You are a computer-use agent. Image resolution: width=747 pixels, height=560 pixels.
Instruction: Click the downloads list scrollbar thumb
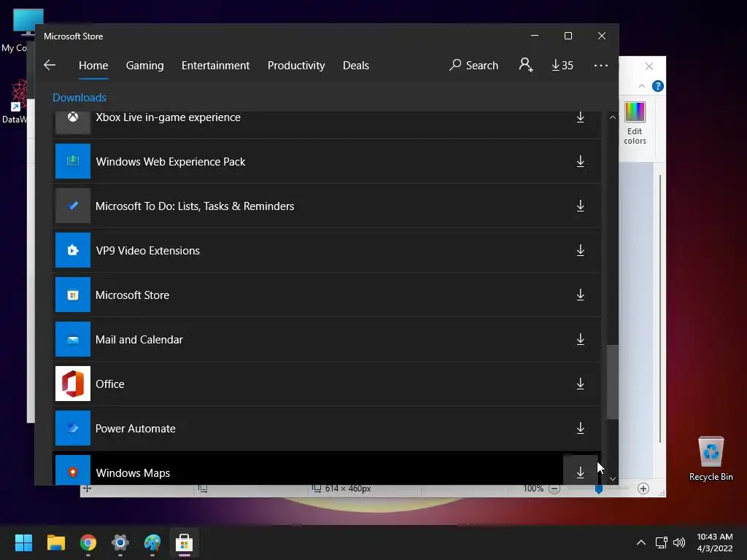pyautogui.click(x=613, y=382)
